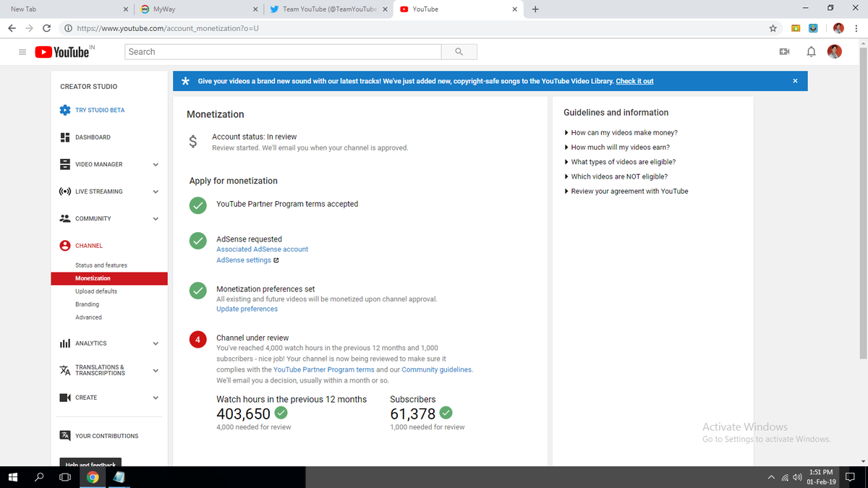
Task: Expand 'Which videos are NOT eligible?'
Action: (x=616, y=176)
